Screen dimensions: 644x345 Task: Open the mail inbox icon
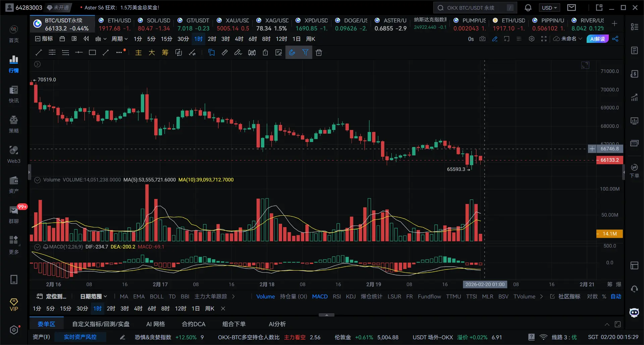click(572, 7)
